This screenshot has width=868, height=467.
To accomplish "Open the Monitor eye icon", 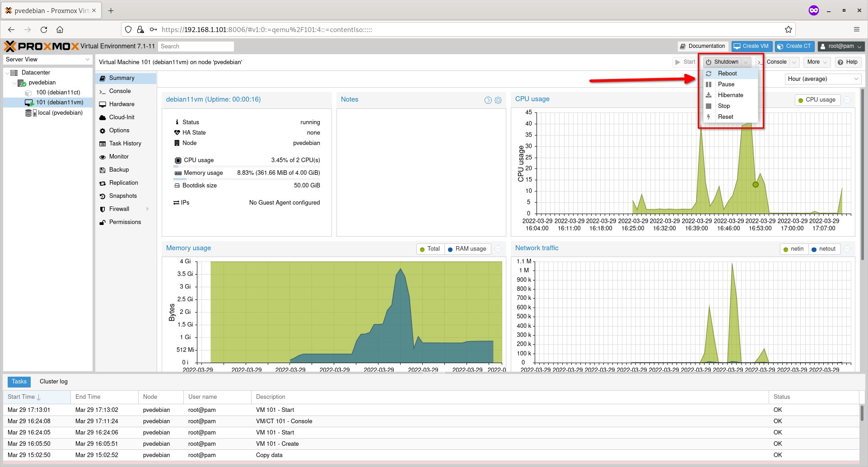I will coord(103,157).
